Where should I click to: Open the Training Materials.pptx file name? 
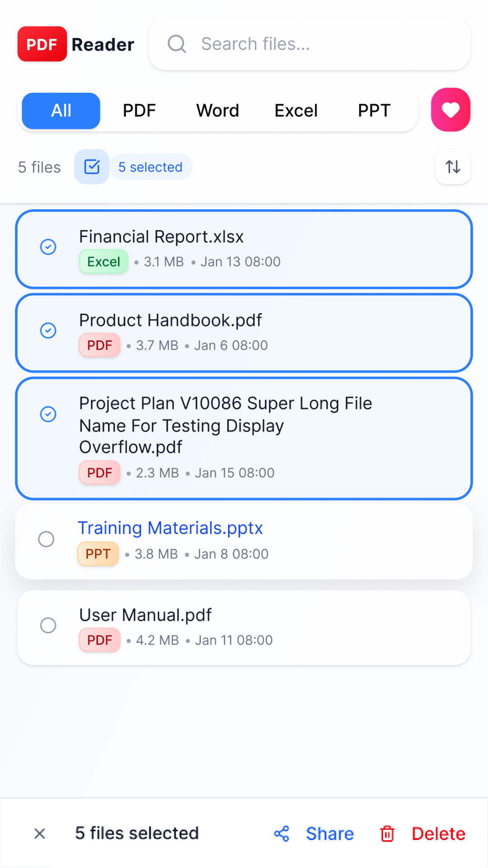[x=170, y=528]
